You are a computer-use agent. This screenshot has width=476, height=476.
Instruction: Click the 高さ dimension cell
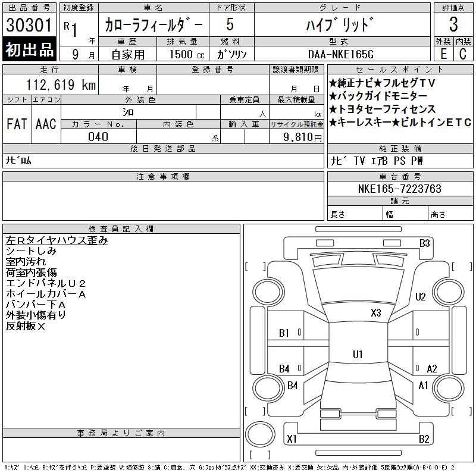click(450, 213)
